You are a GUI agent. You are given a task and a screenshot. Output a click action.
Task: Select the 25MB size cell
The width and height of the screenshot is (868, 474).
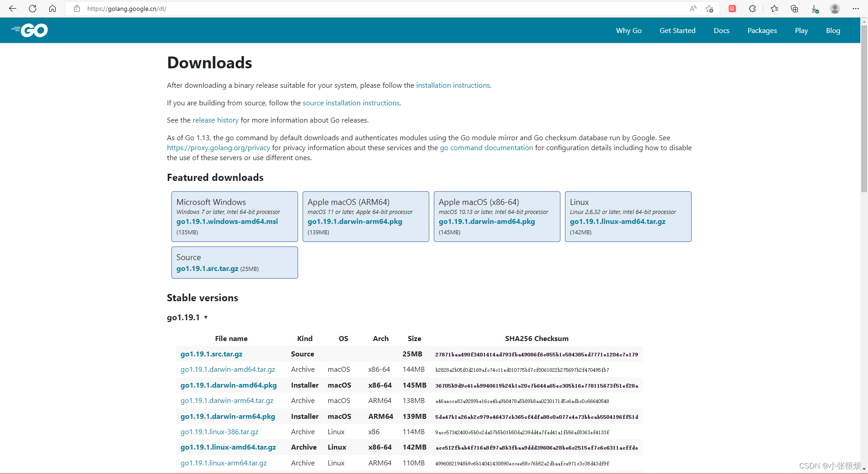click(x=413, y=354)
